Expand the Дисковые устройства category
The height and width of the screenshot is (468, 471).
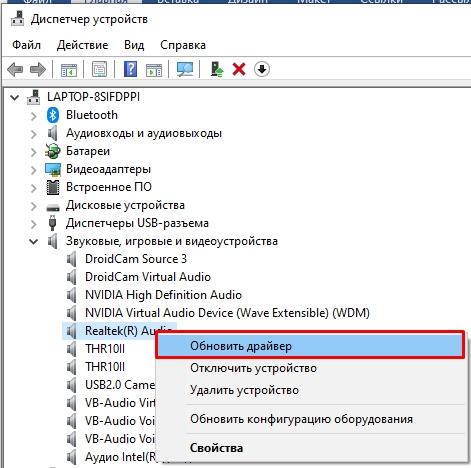point(34,206)
